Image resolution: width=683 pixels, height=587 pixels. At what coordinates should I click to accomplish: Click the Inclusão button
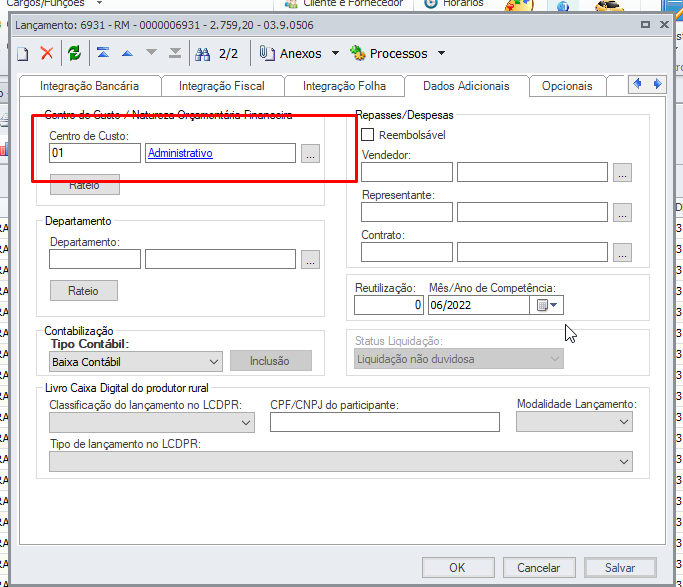(270, 361)
